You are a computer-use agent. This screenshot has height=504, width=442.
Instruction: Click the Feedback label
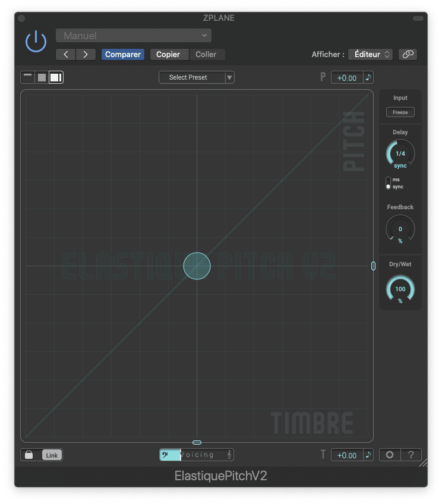tap(400, 207)
